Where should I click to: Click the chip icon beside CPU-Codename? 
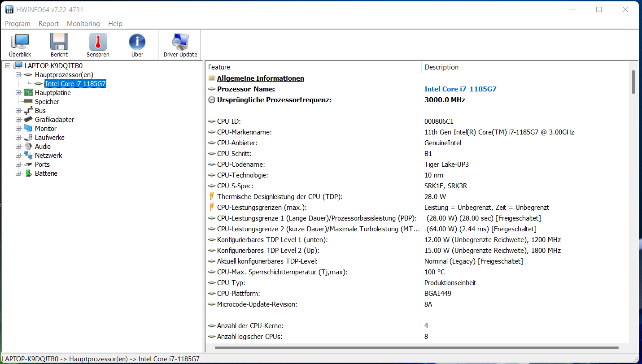coord(212,165)
